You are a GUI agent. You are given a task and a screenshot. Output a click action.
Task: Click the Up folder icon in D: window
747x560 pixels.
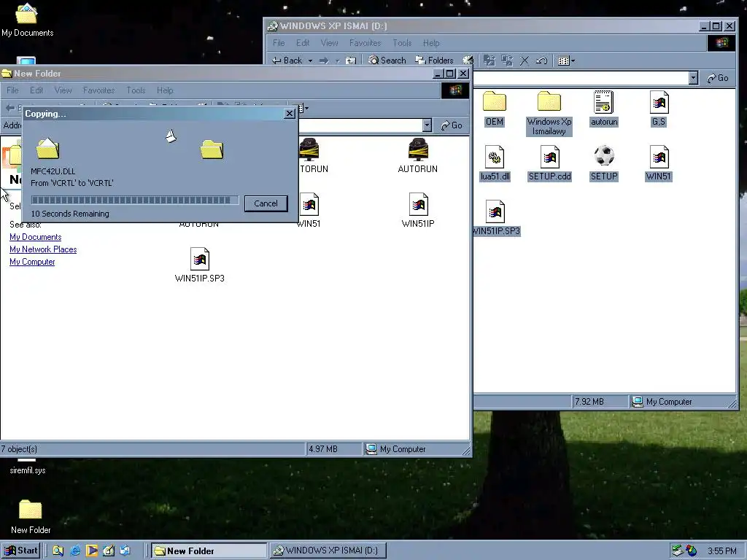[x=351, y=61]
